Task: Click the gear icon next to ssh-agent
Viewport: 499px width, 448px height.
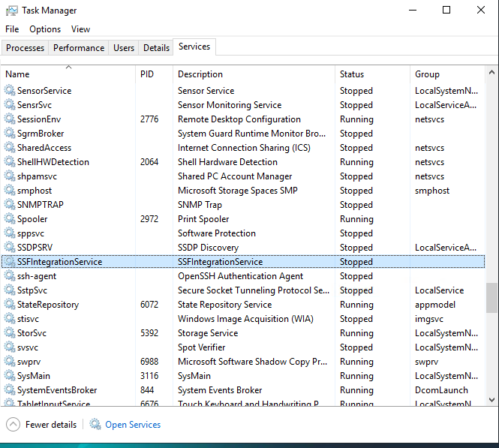Action: point(10,276)
